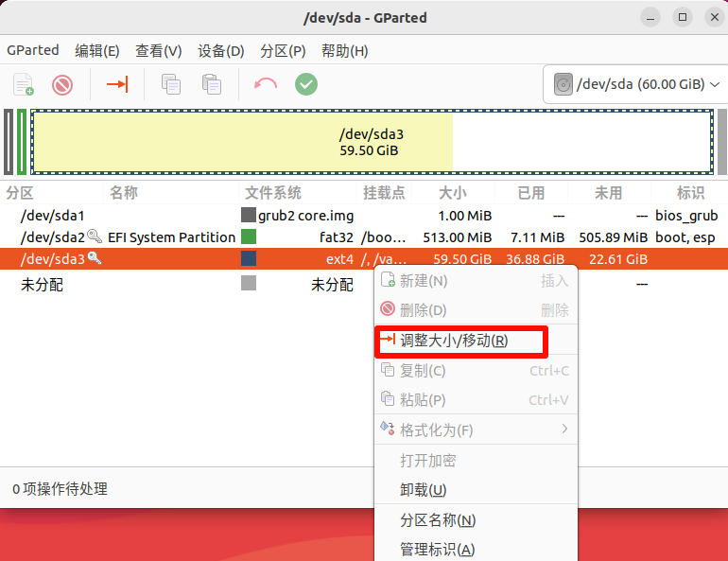The height and width of the screenshot is (561, 728).
Task: Select the /dev/sda1 partition row
Action: (x=364, y=216)
